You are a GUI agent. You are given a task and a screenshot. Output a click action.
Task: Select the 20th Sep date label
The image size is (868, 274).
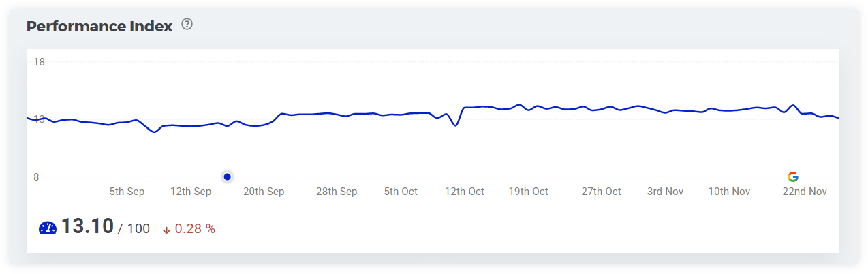pyautogui.click(x=264, y=192)
